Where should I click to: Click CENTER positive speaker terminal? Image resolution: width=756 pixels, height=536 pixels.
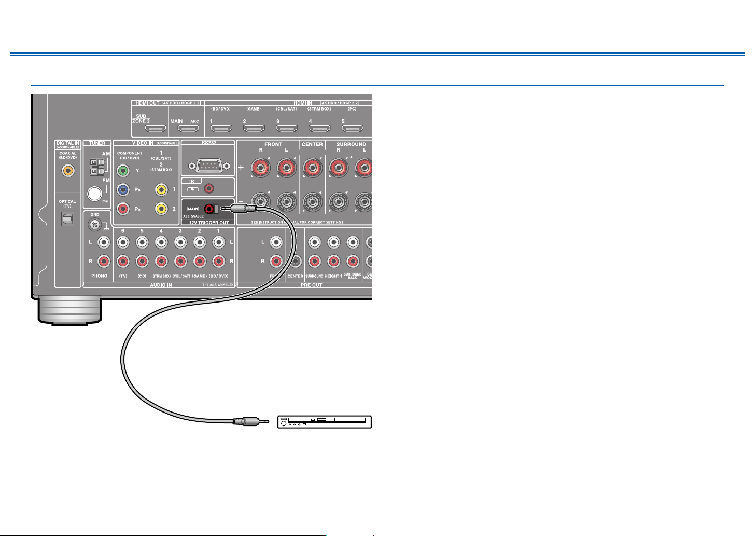coord(312,168)
